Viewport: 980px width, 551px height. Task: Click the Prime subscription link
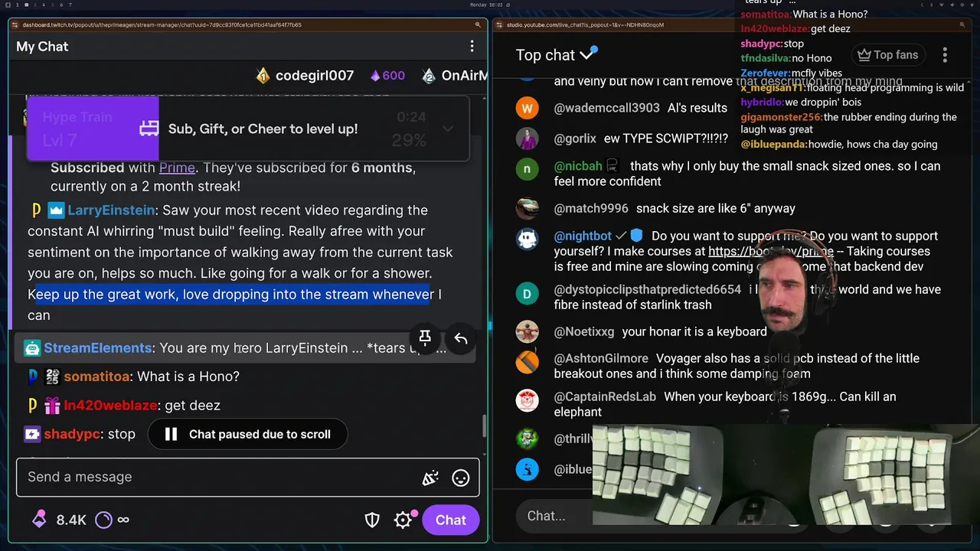(x=177, y=168)
